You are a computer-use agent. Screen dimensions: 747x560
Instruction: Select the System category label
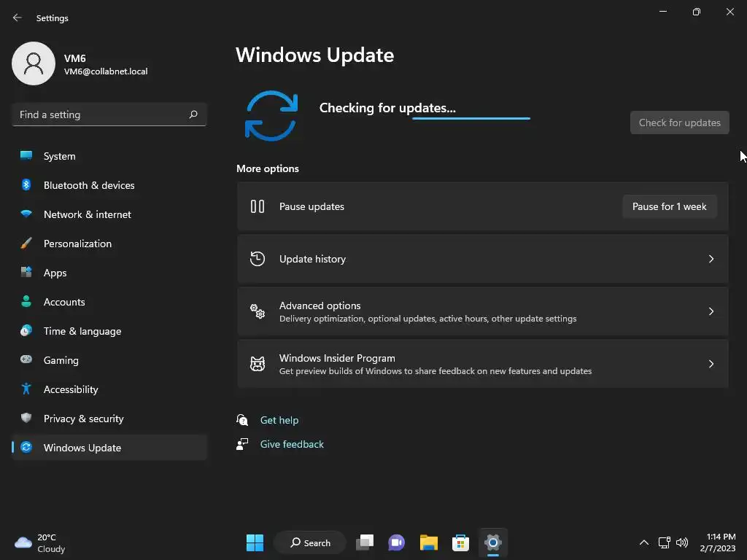pos(60,156)
